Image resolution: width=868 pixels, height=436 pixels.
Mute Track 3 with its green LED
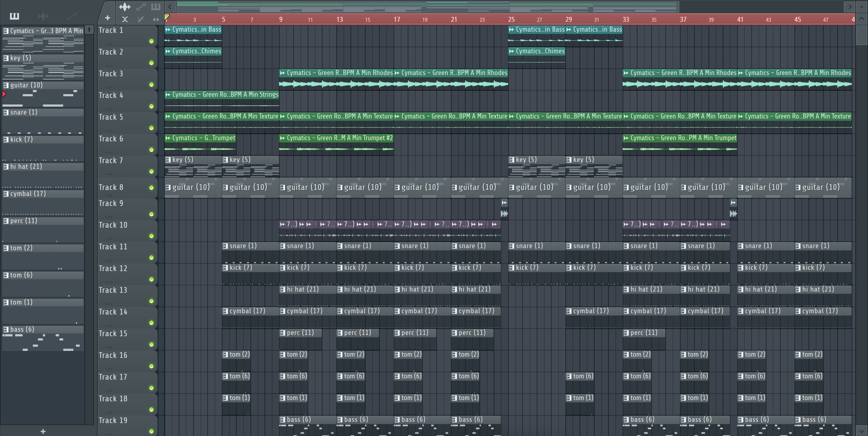152,85
